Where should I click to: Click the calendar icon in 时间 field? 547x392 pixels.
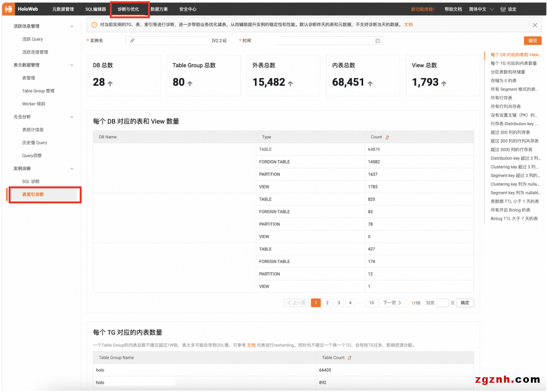(377, 41)
